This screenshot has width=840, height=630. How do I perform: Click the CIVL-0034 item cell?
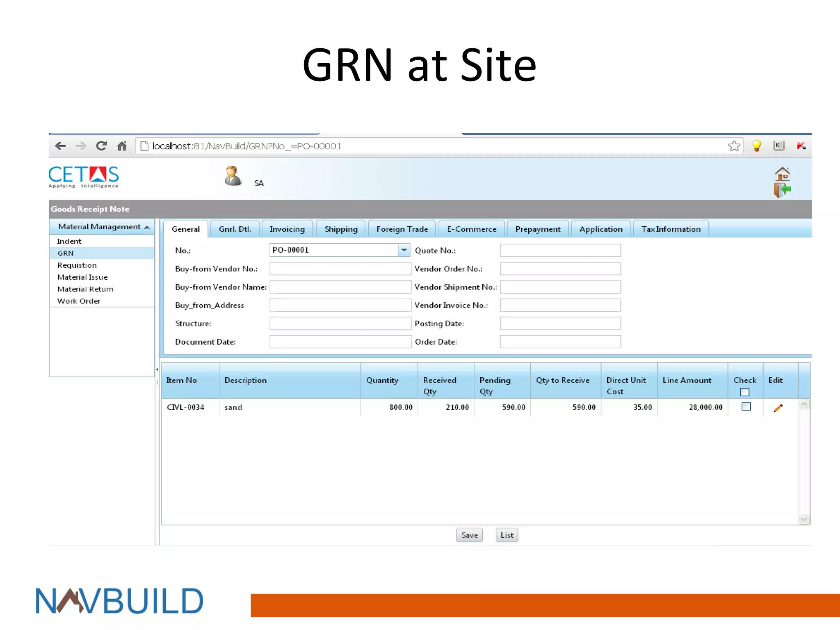[190, 407]
